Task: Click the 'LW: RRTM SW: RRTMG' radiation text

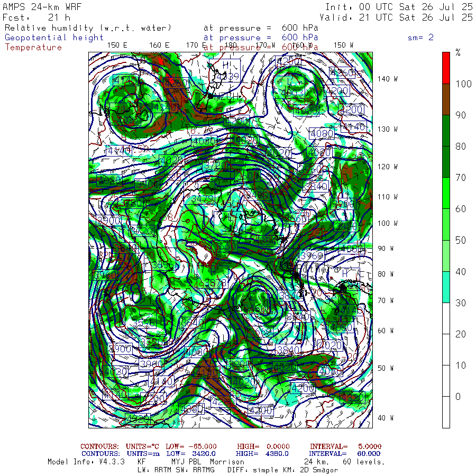Action: coord(176,470)
